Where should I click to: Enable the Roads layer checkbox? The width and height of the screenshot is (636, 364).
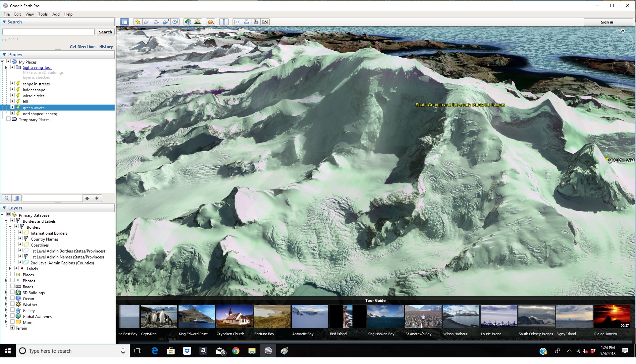(12, 286)
